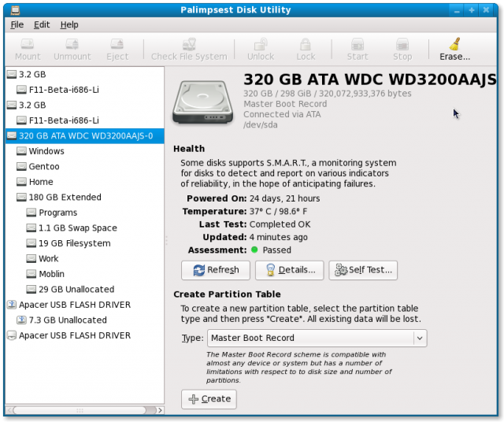
Task: Click the USB icon beside 7.3 GB Unallocated
Action: [x=21, y=320]
